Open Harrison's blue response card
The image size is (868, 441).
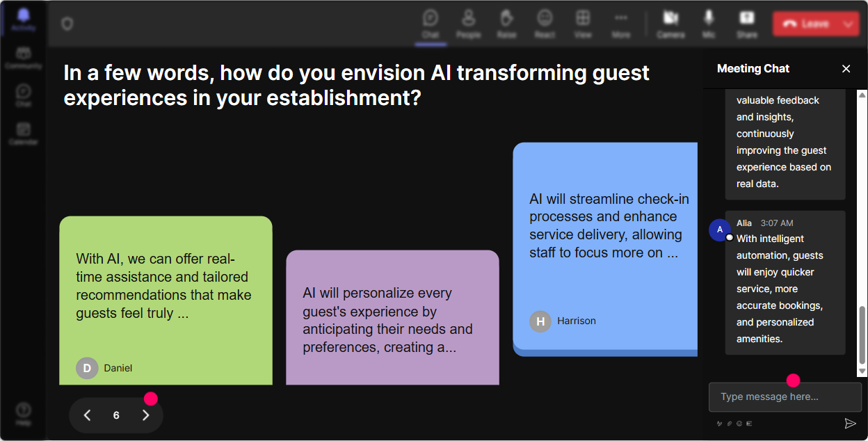click(605, 249)
